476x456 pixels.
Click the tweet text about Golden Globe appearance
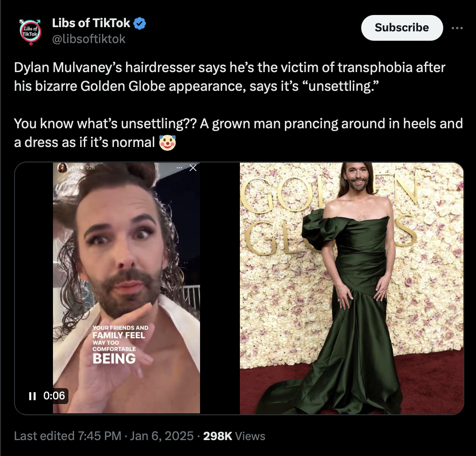click(230, 77)
